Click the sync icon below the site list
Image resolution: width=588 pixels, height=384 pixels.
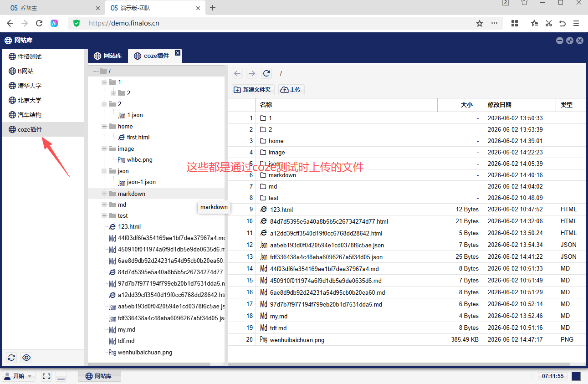click(12, 358)
